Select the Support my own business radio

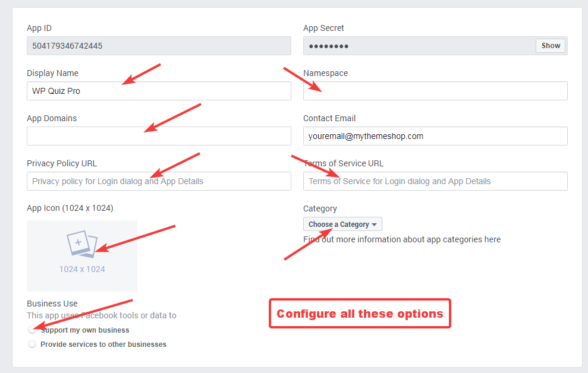[32, 330]
